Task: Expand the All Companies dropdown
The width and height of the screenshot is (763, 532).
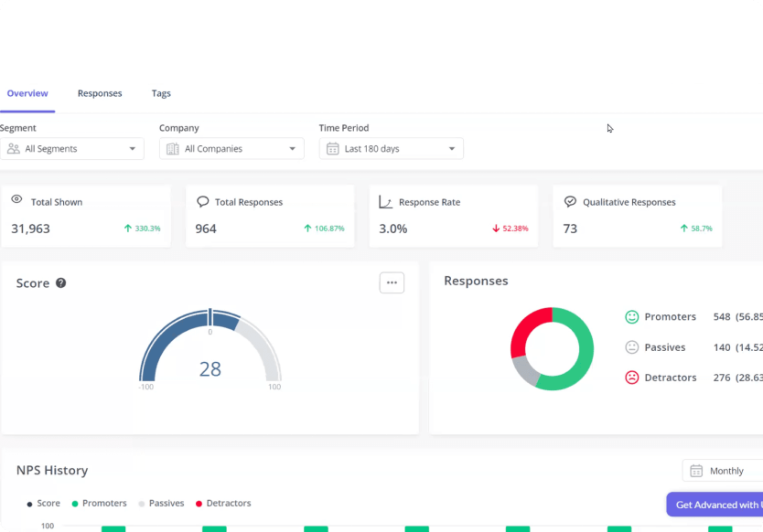Action: (231, 149)
